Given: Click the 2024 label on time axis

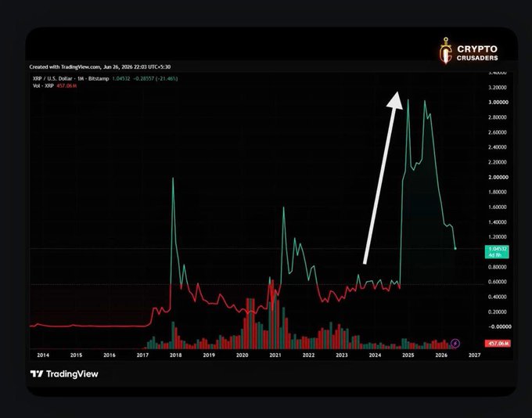Looking at the screenshot, I should tap(375, 355).
